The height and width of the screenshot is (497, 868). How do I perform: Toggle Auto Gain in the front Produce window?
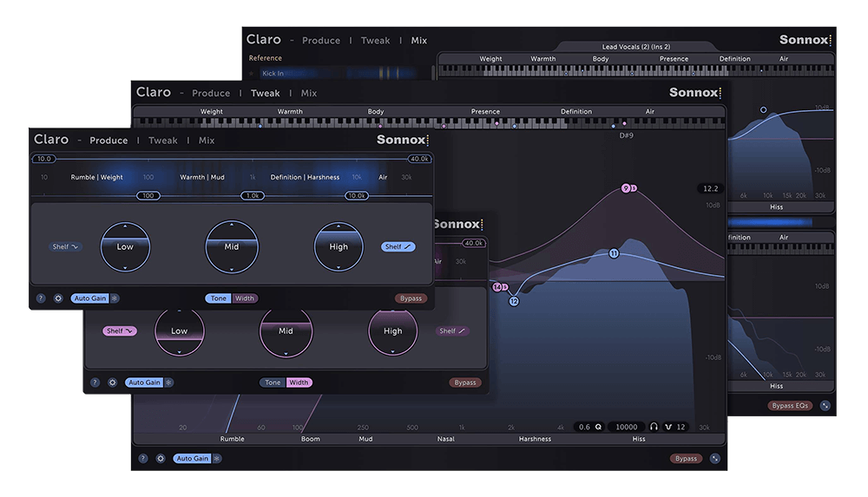point(89,298)
